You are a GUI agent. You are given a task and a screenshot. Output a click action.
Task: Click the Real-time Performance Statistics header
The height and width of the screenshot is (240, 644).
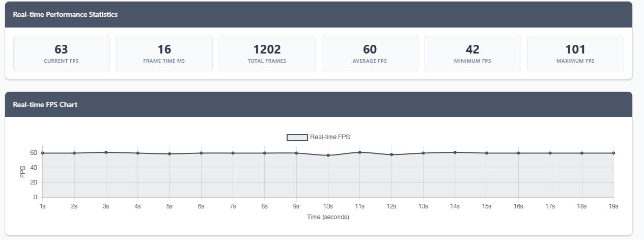pyautogui.click(x=65, y=15)
